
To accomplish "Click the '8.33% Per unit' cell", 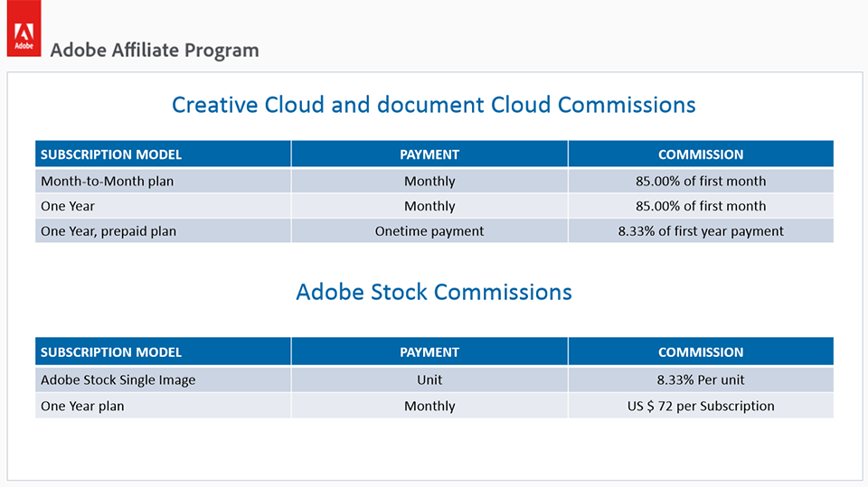I will [701, 379].
